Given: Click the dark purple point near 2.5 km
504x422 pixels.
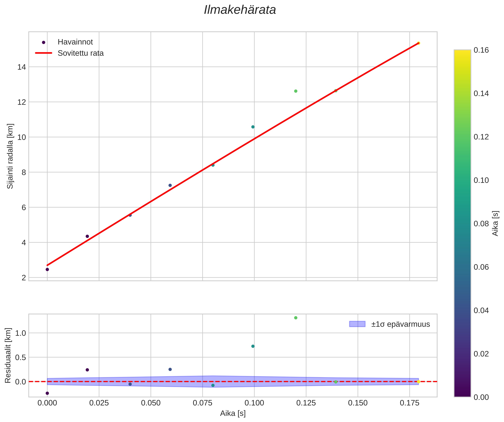Looking at the screenshot, I should [x=47, y=269].
